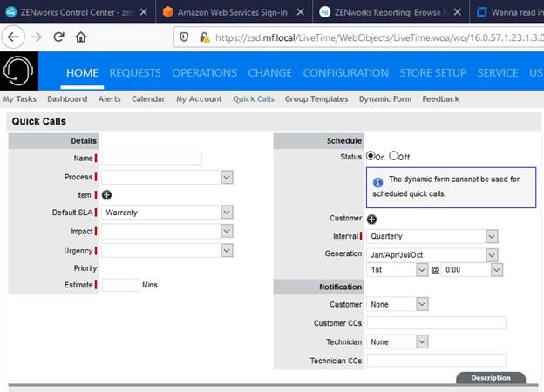Open the SERVICE main menu
This screenshot has height=392, width=544.
pos(498,73)
